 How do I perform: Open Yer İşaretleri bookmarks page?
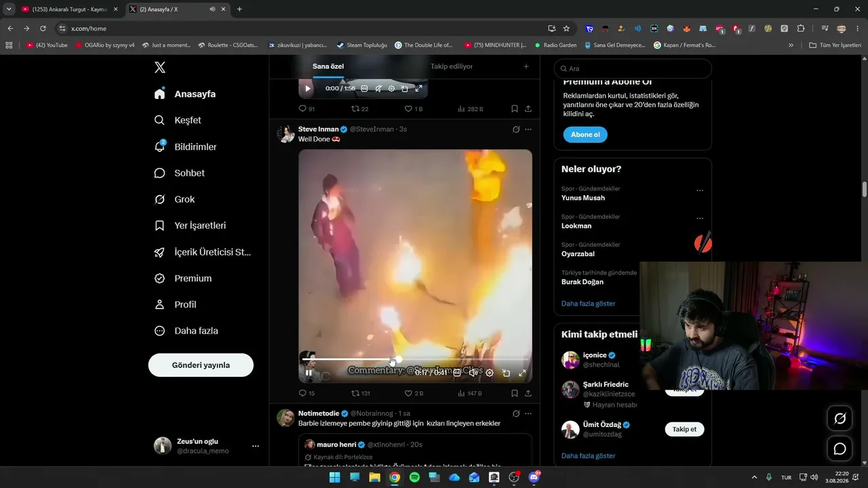coord(191,226)
